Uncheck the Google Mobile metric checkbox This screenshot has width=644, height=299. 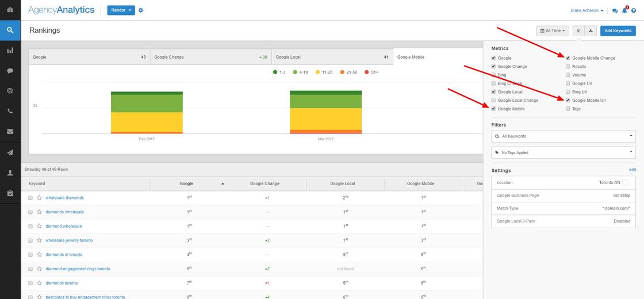coord(493,109)
